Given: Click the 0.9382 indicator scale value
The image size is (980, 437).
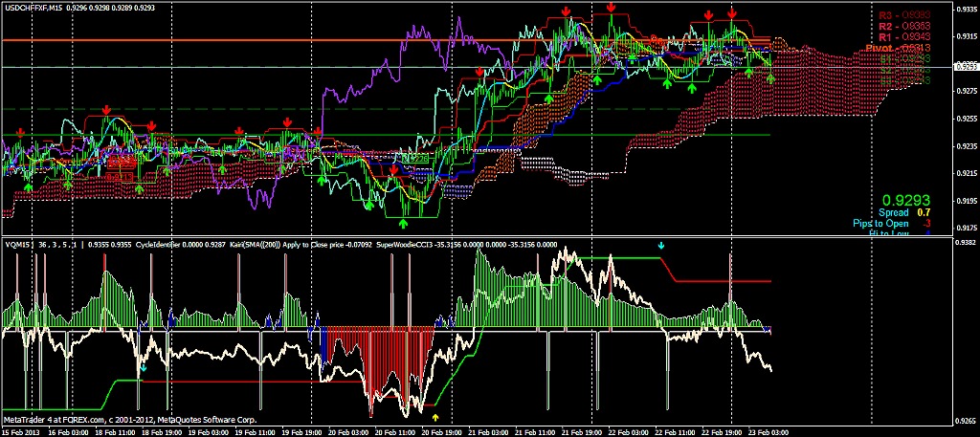Looking at the screenshot, I should (967, 241).
